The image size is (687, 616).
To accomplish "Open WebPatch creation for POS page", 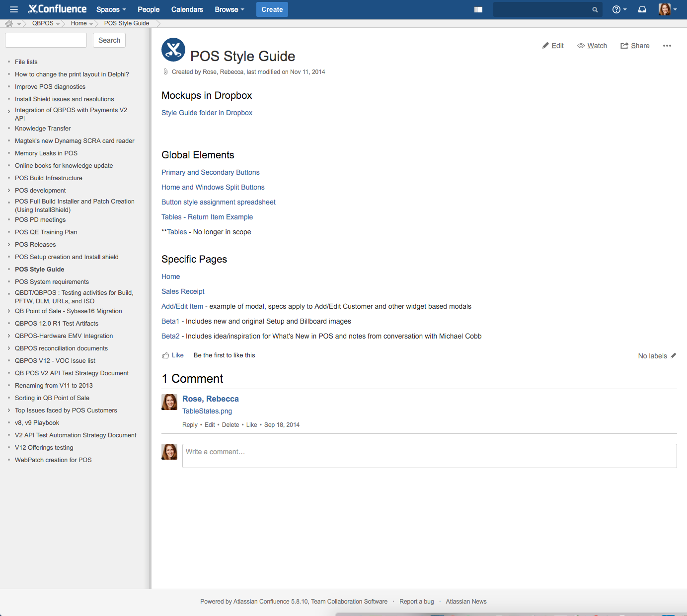I will coord(53,460).
